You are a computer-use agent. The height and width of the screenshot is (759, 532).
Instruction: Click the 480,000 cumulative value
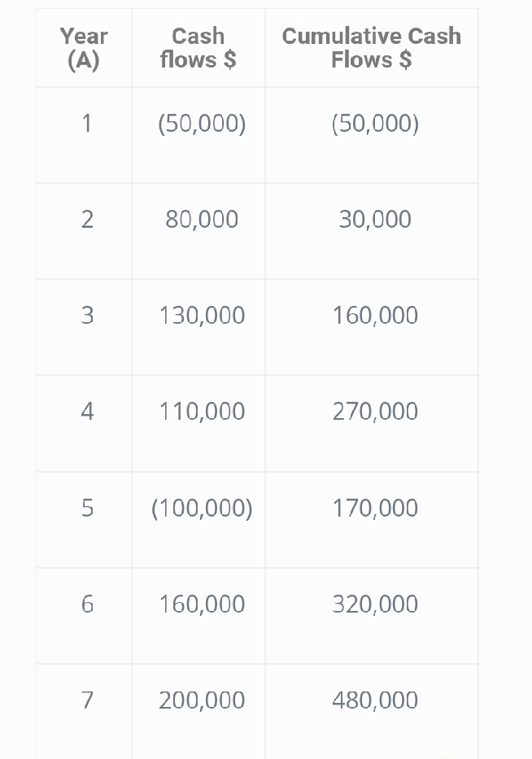(375, 700)
